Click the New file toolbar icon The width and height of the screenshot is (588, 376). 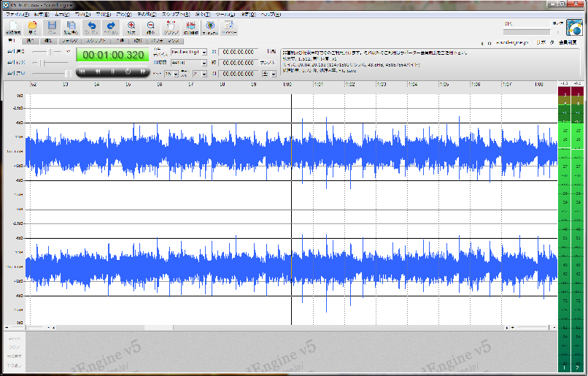(13, 28)
